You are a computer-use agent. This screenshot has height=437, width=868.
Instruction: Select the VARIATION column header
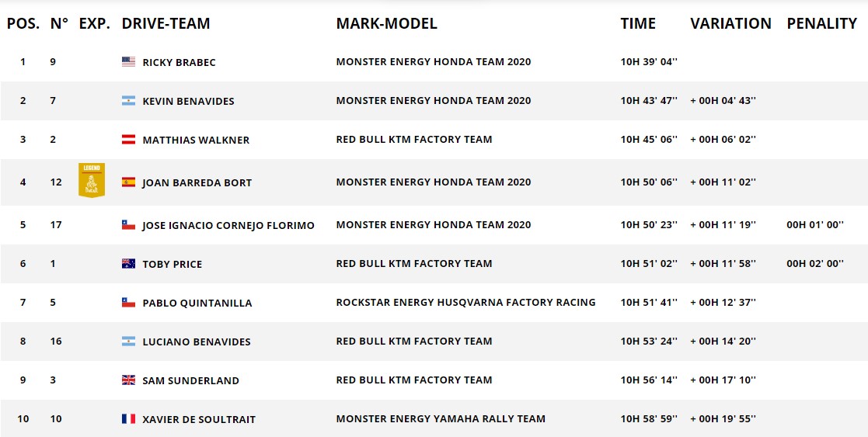[x=730, y=23]
